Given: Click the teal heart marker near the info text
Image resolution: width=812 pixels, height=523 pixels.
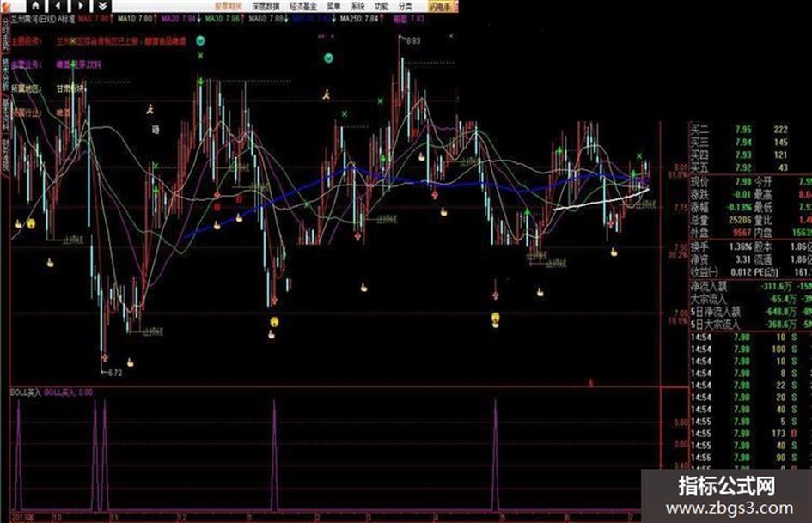Looking at the screenshot, I should pos(200,41).
